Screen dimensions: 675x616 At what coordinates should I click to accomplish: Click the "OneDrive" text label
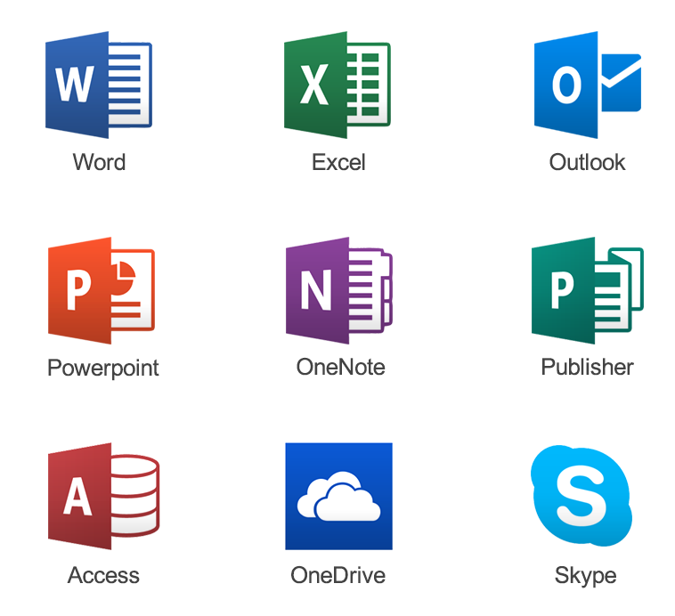pyautogui.click(x=337, y=575)
